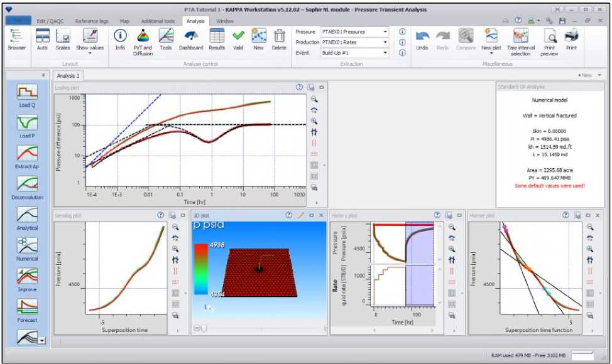Open the Dashboard from the ribbon
This screenshot has height=364, width=612.
click(190, 38)
